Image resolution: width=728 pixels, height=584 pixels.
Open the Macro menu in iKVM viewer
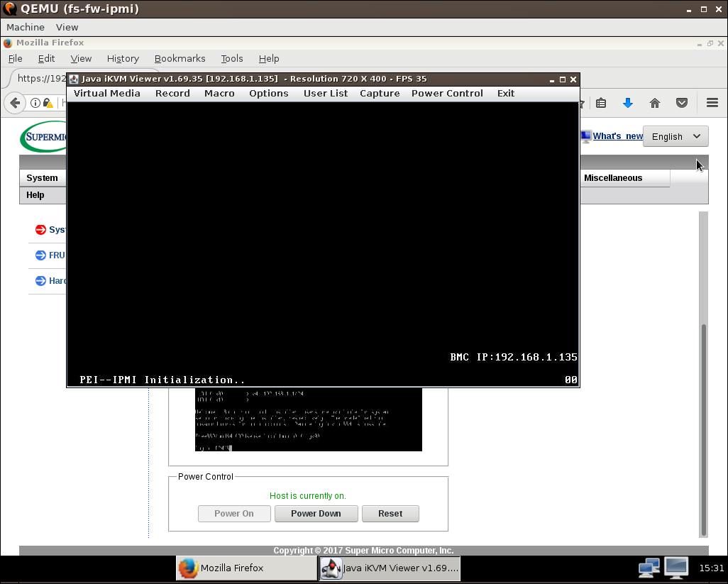(x=219, y=93)
